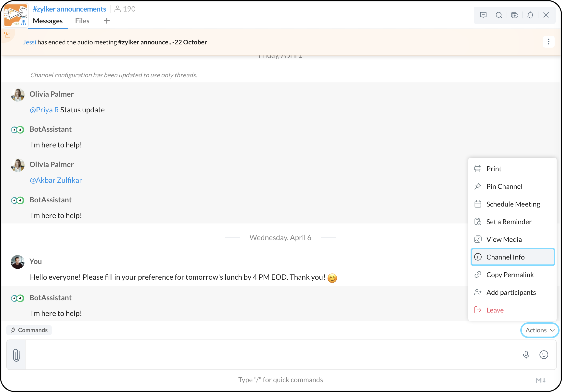This screenshot has width=562, height=392.
Task: Open your own avatar next to You
Action: click(18, 262)
